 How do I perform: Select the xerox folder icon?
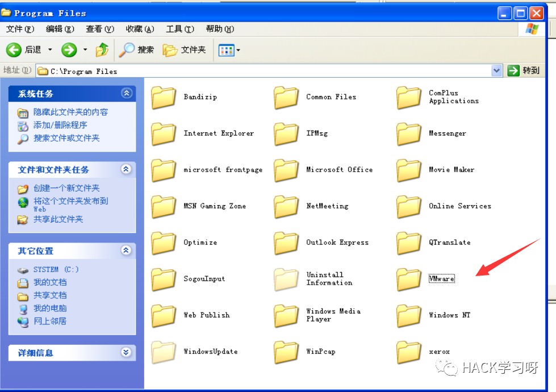click(409, 352)
